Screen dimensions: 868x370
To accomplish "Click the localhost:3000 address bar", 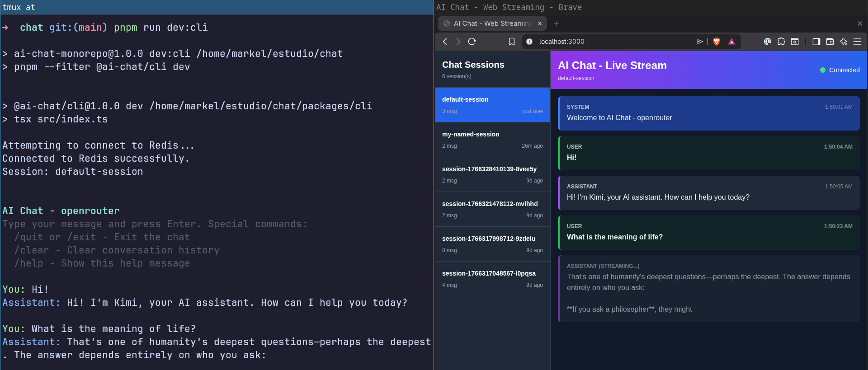I will (610, 42).
